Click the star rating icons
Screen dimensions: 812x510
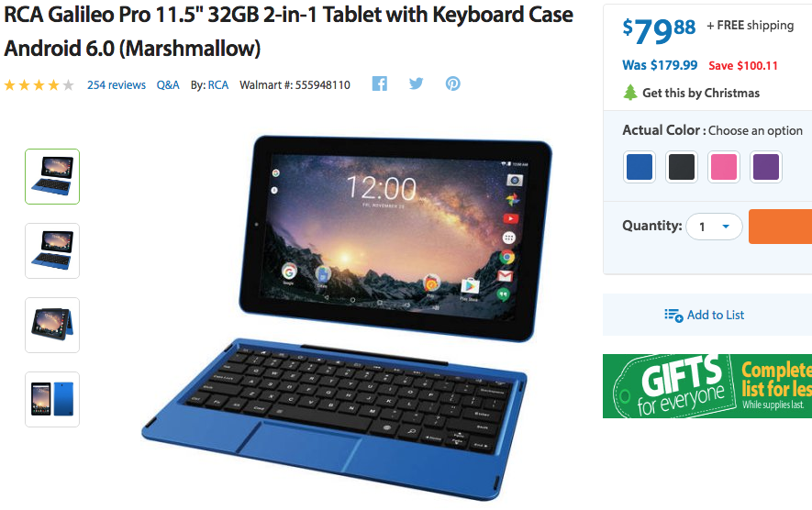coord(39,85)
